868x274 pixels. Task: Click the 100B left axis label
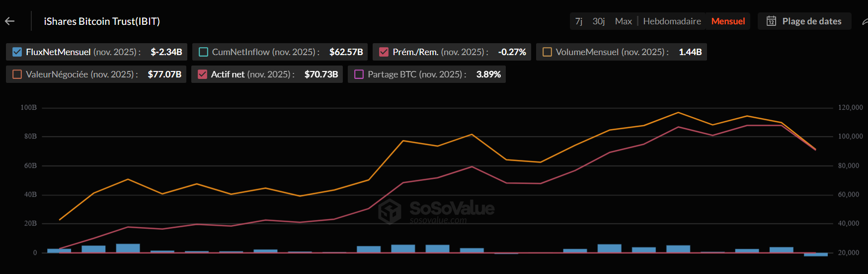point(28,107)
